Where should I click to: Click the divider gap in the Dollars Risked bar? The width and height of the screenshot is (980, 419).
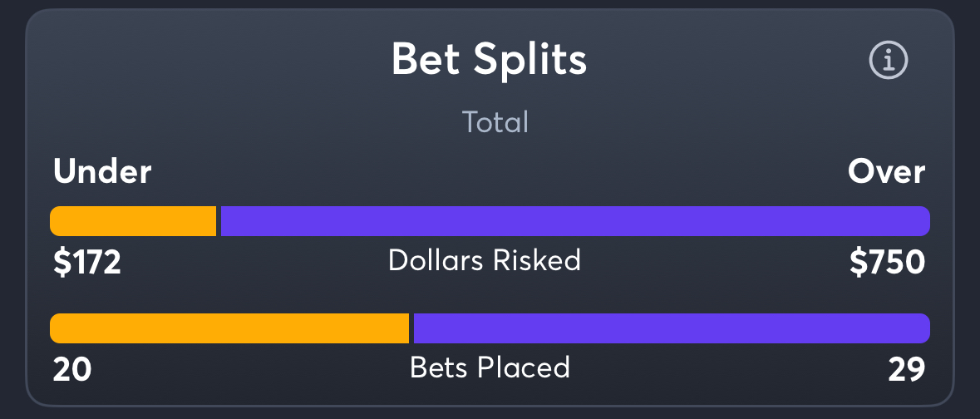(219, 221)
